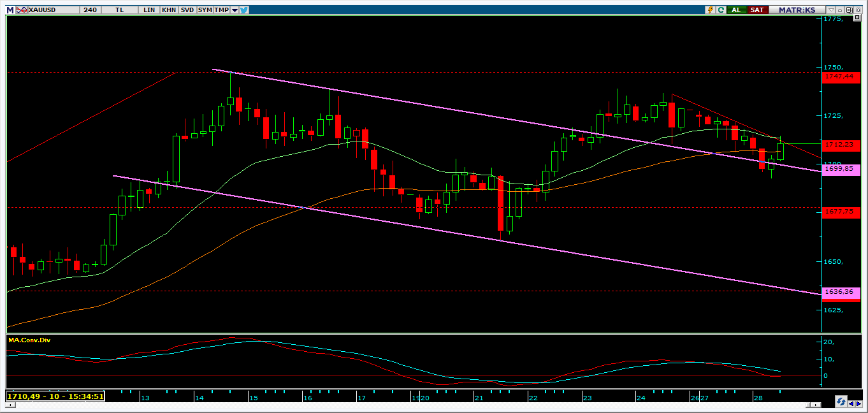868x413 pixels.
Task: Click the MACD axis value 20
Action: pyautogui.click(x=828, y=342)
